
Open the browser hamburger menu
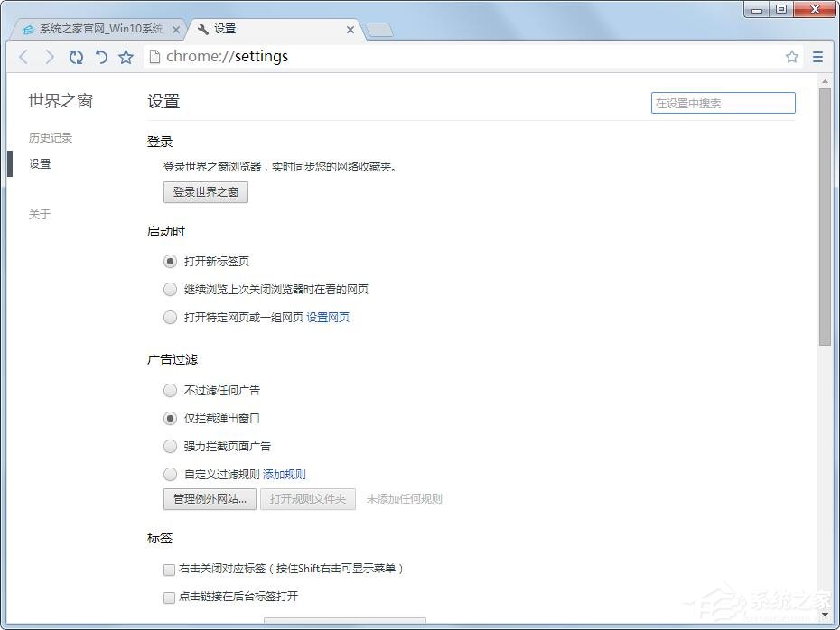pyautogui.click(x=818, y=56)
